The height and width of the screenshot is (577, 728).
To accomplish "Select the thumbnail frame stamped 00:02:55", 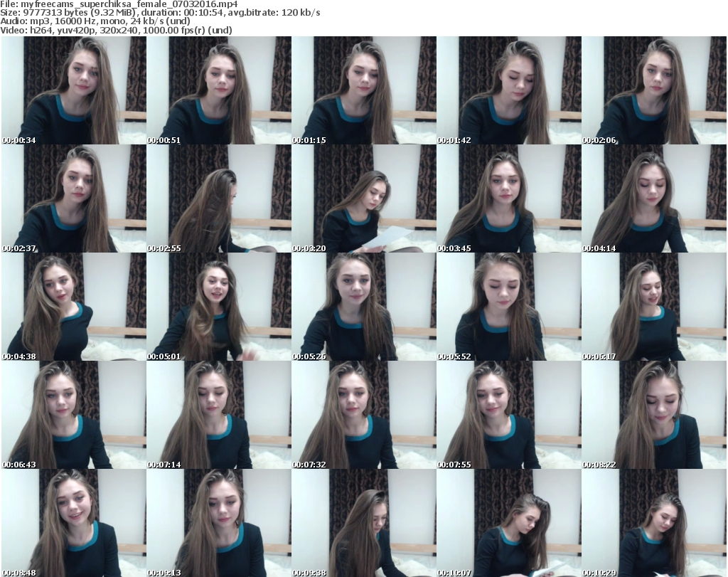I will (219, 198).
